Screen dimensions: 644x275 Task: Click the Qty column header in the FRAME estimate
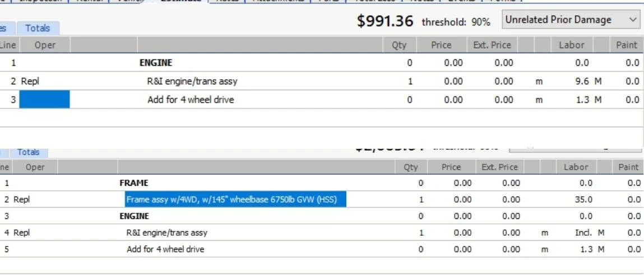click(x=411, y=167)
